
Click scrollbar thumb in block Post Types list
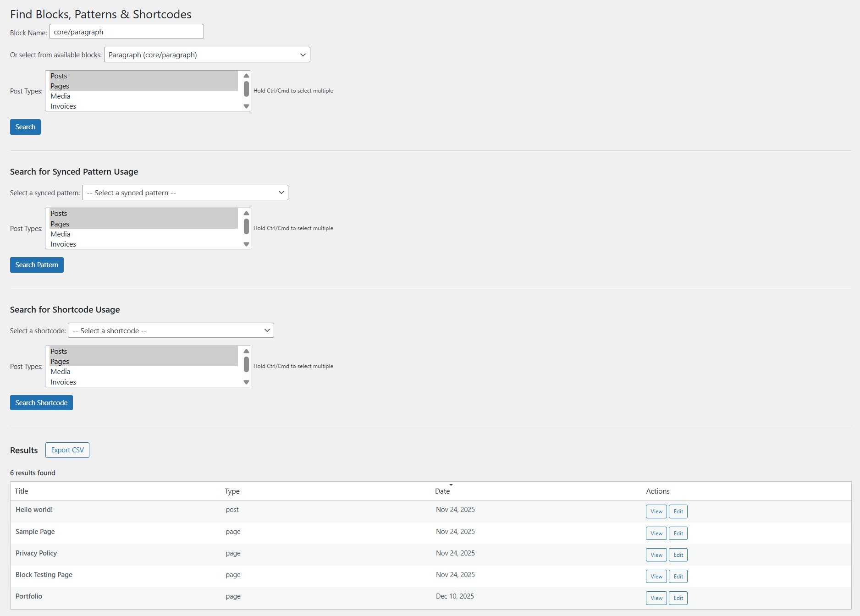[x=246, y=89]
